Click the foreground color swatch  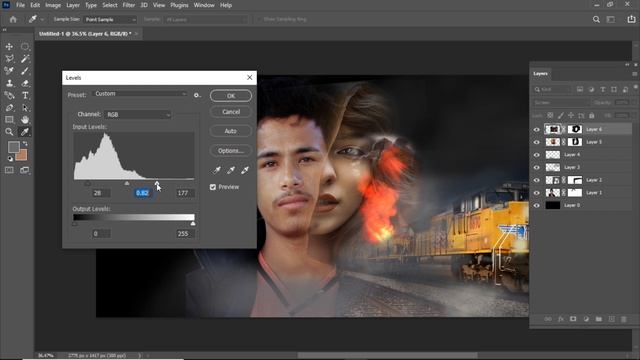pyautogui.click(x=13, y=146)
